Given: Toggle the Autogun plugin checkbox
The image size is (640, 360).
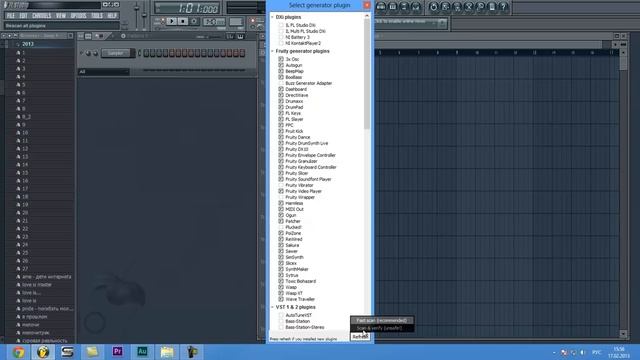Looking at the screenshot, I should (x=281, y=65).
